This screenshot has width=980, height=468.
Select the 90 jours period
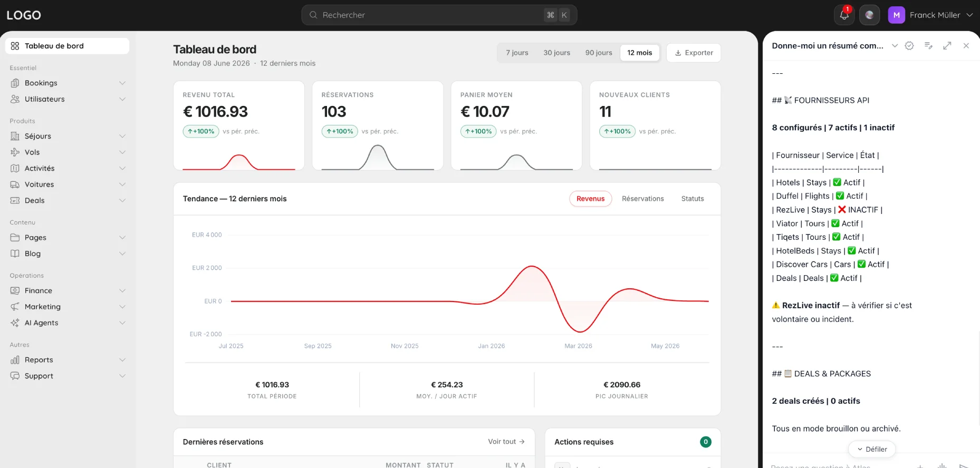pos(599,53)
